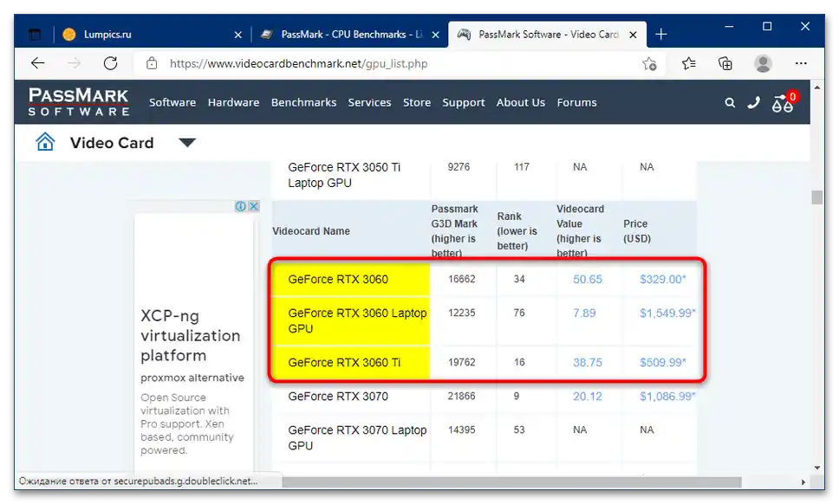Open the Services menu
Viewport: 839px width, 504px height.
coord(369,102)
